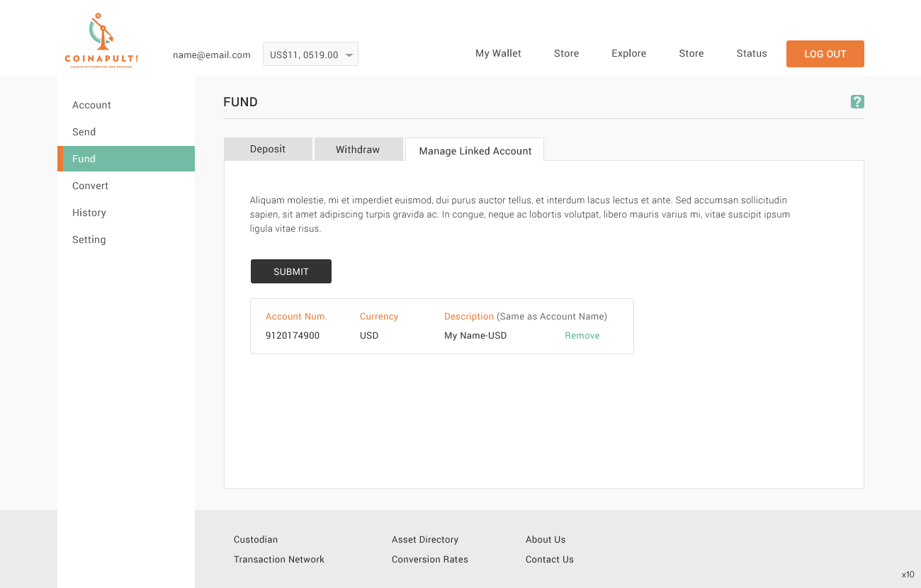
Task: Select History in the sidebar
Action: (89, 213)
